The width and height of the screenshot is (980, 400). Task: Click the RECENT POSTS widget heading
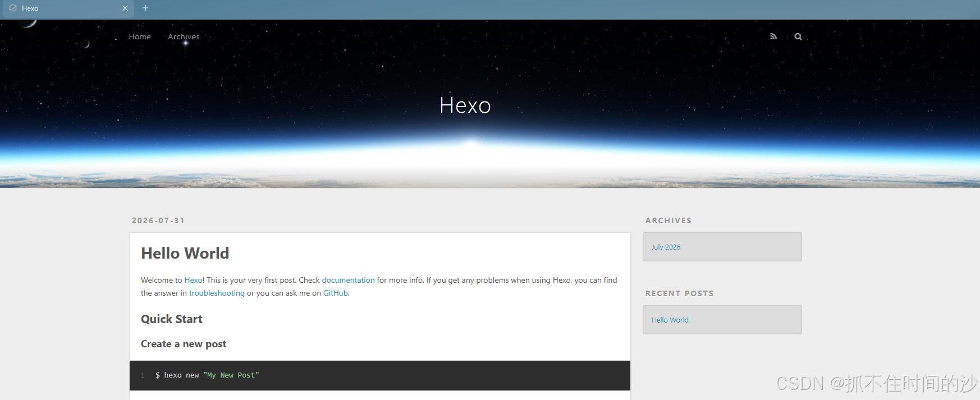point(679,293)
